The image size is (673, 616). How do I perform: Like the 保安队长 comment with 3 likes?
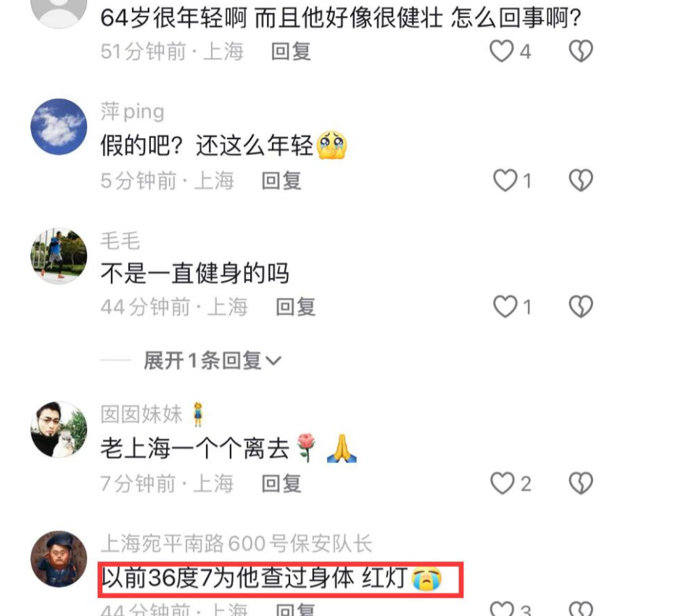502,609
